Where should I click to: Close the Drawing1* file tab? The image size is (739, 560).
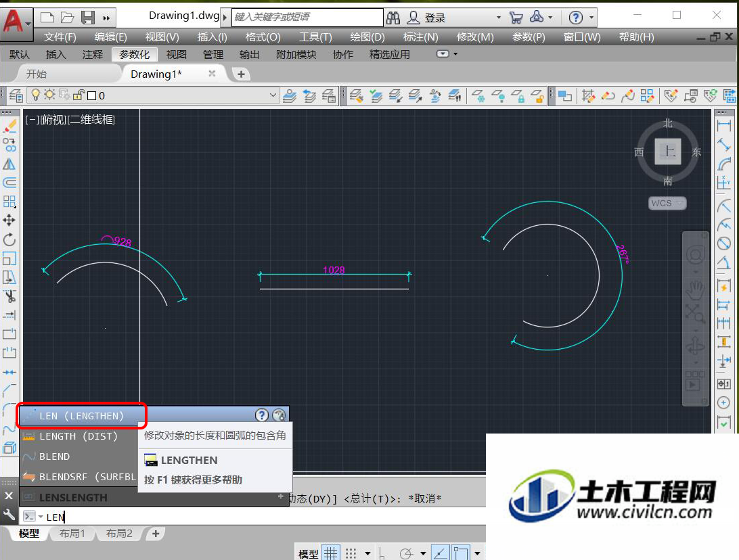pyautogui.click(x=212, y=74)
